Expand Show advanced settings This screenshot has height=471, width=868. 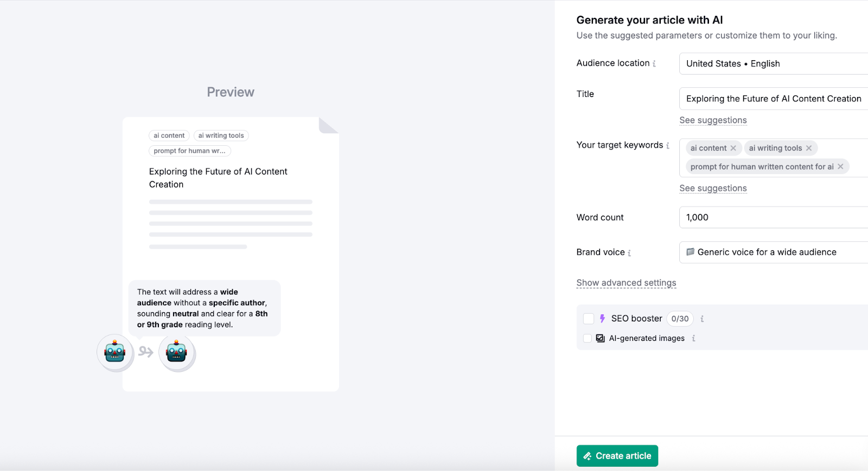pos(626,283)
